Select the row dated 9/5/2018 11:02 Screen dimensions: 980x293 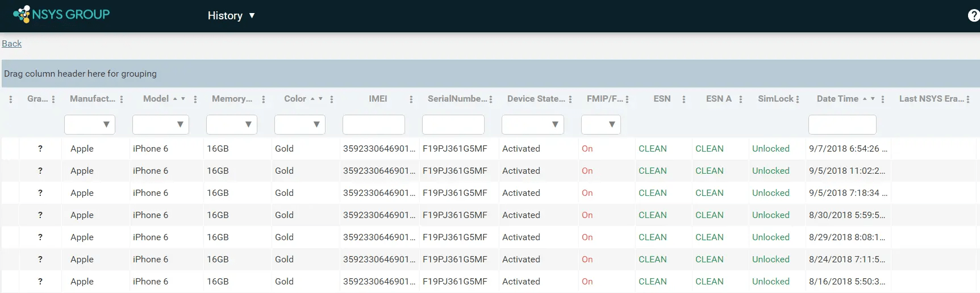[491, 171]
